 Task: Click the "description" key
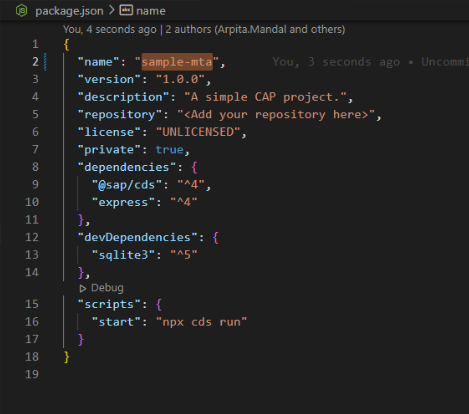click(x=123, y=97)
